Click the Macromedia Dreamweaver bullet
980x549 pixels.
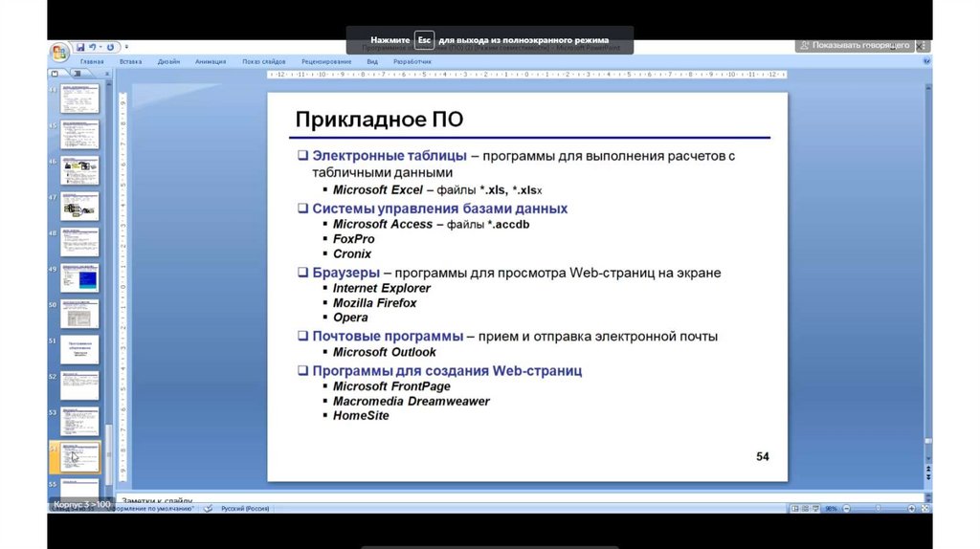click(411, 402)
